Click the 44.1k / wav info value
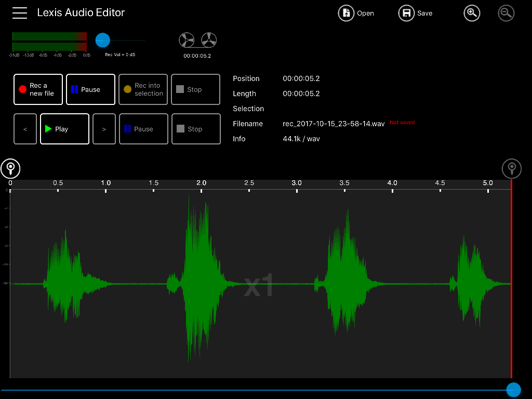This screenshot has width=532, height=399. pos(301,139)
